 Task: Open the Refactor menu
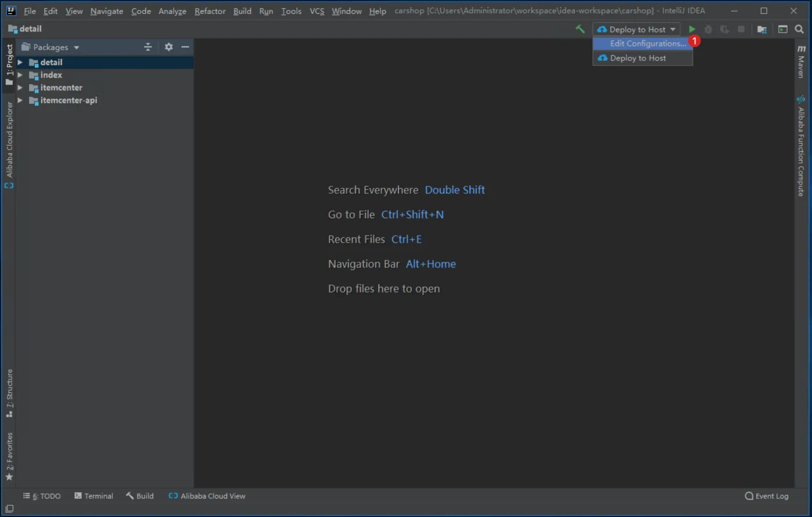(x=210, y=11)
